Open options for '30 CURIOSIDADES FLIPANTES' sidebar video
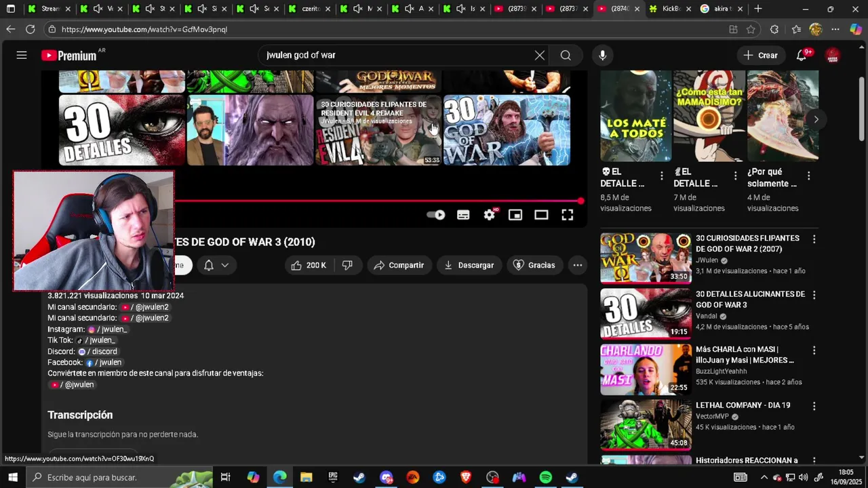Viewport: 868px width, 488px height. click(x=814, y=239)
